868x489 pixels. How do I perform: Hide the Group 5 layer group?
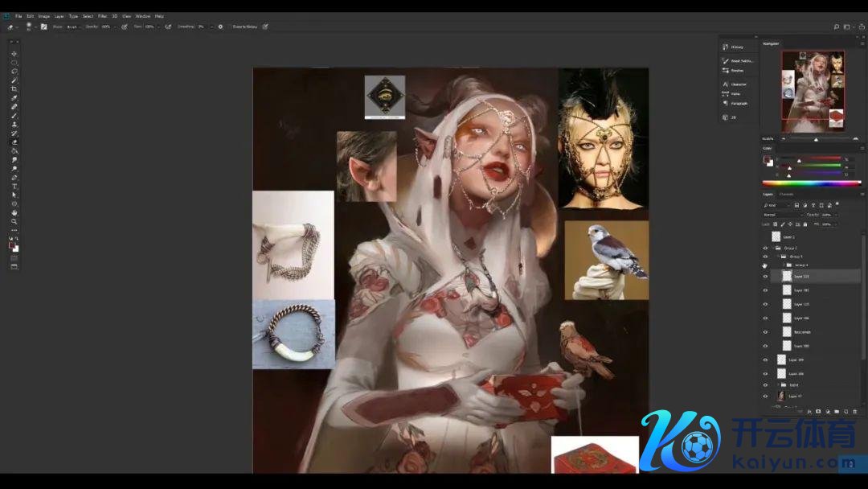pos(765,257)
